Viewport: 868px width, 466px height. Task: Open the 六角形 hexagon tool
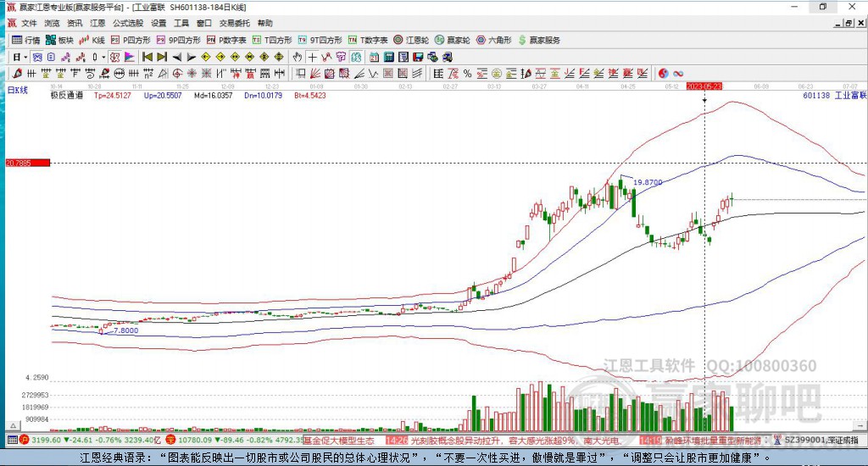[494, 40]
